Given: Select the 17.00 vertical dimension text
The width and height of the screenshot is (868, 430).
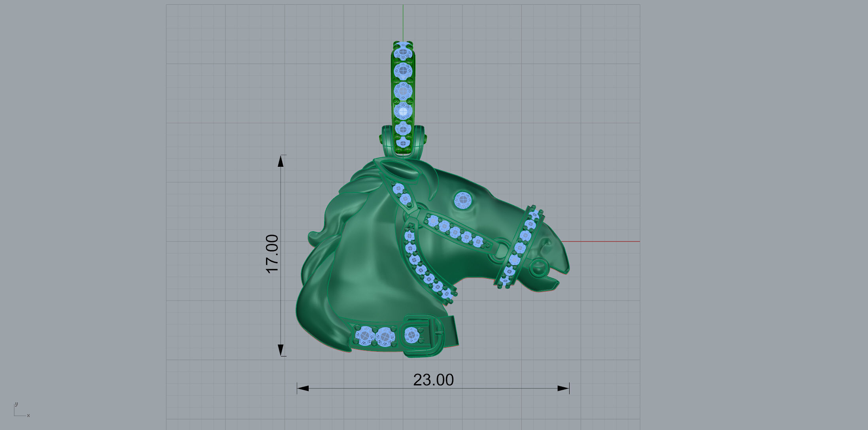Looking at the screenshot, I should point(272,254).
